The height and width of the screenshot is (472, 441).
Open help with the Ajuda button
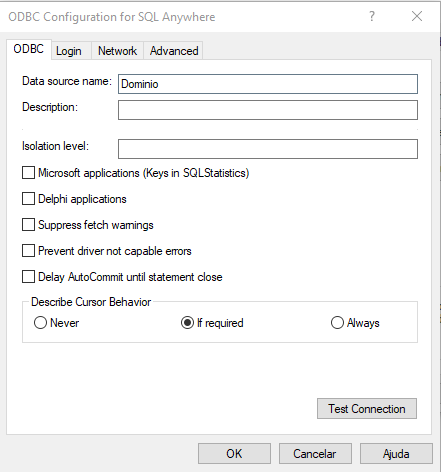pyautogui.click(x=396, y=454)
